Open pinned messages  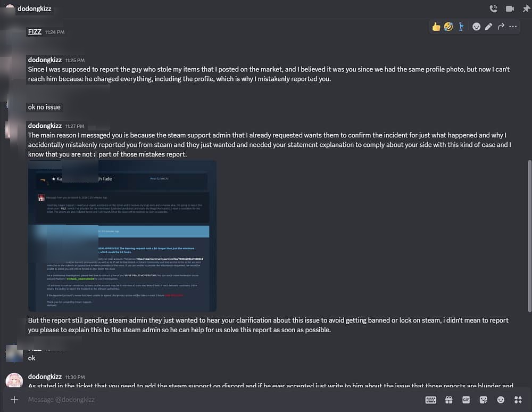point(526,9)
